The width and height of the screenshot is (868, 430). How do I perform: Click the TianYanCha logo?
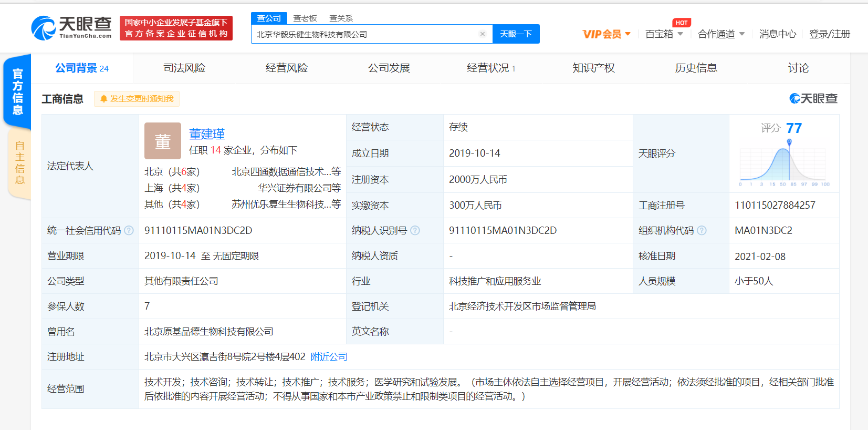(71, 27)
